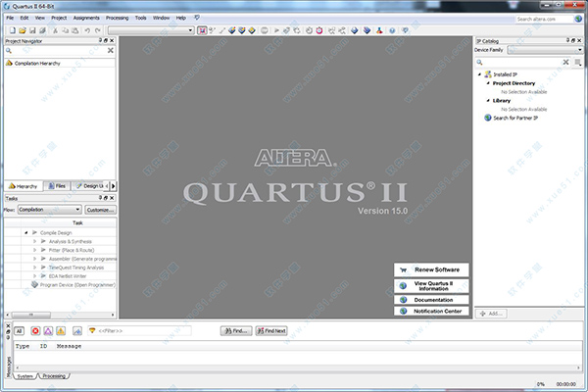This screenshot has height=392, width=588.
Task: Collapse the Library node in IP Catalog
Action: [x=488, y=101]
